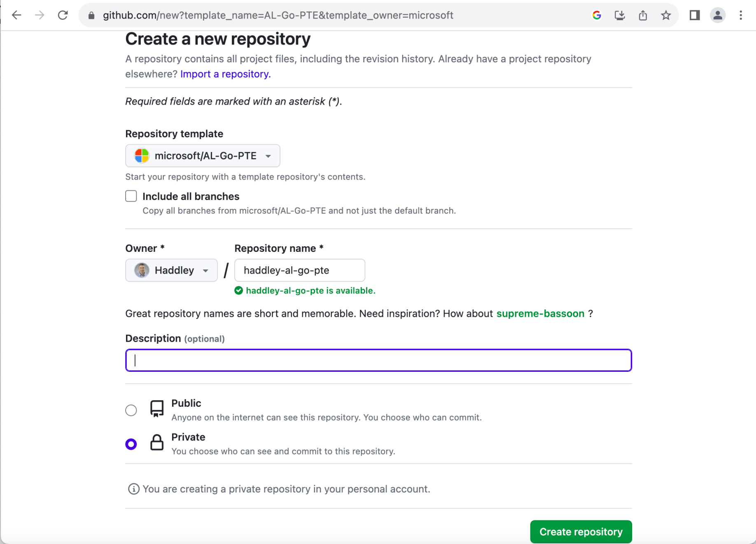Click the Repository name input field
This screenshot has width=756, height=544.
point(299,270)
